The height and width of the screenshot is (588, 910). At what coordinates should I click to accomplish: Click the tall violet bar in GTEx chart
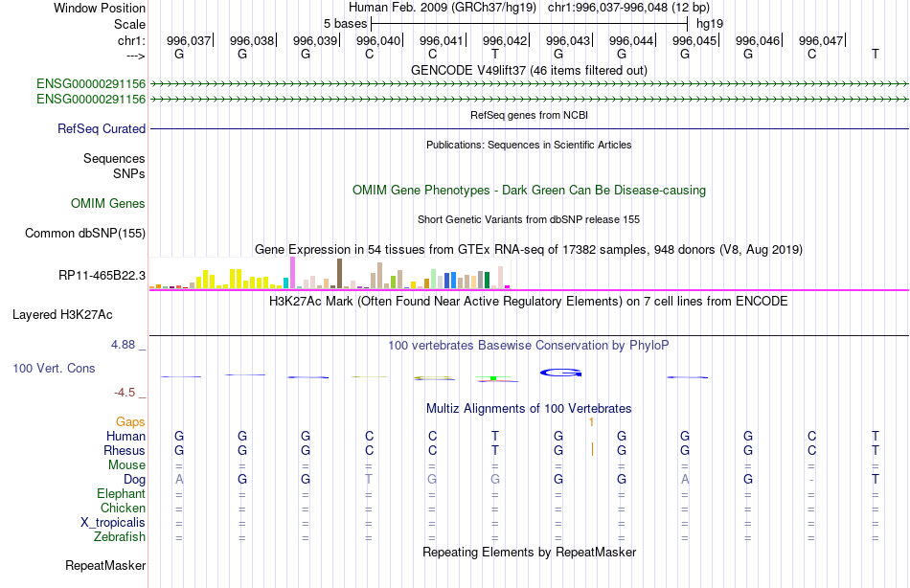click(293, 273)
